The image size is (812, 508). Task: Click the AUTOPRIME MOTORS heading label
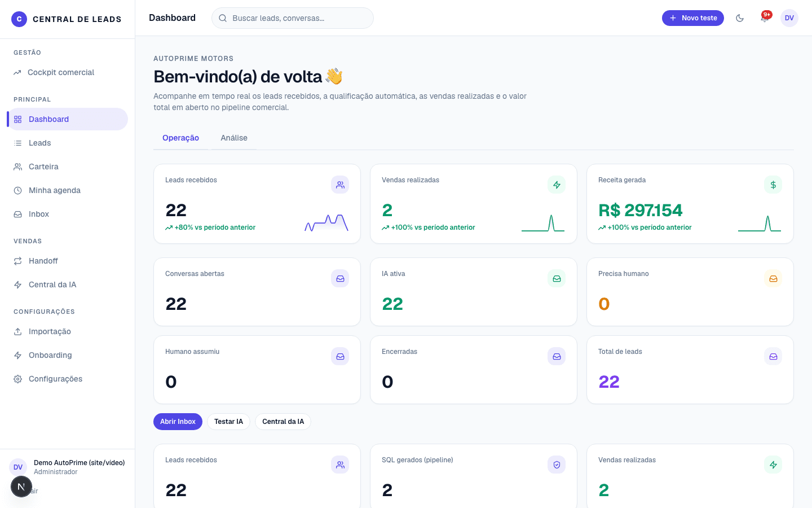pos(193,59)
